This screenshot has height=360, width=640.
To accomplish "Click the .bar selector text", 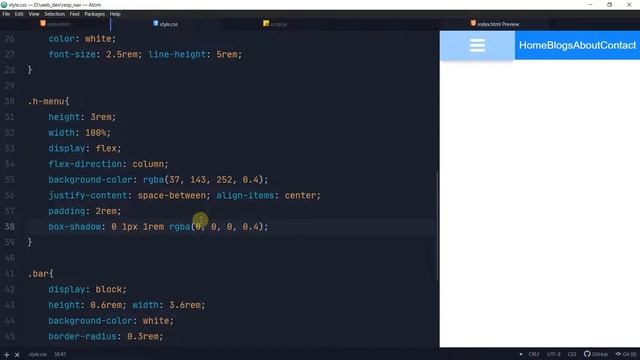I will tap(38, 273).
